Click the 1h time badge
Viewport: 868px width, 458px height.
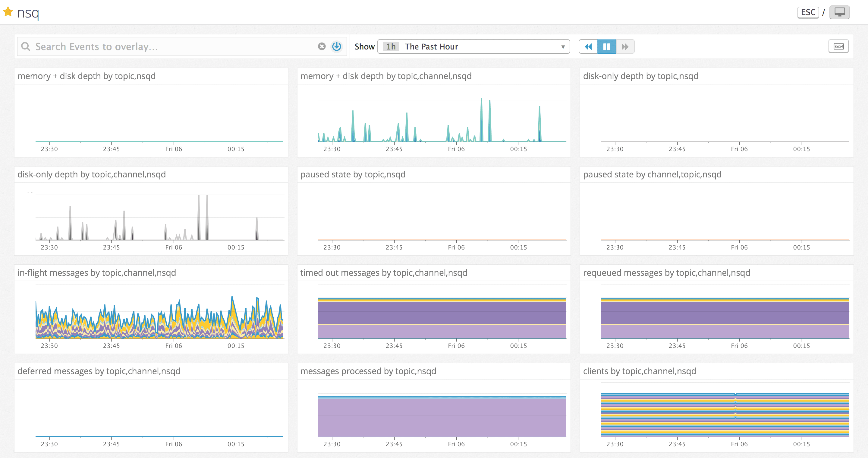pyautogui.click(x=391, y=46)
